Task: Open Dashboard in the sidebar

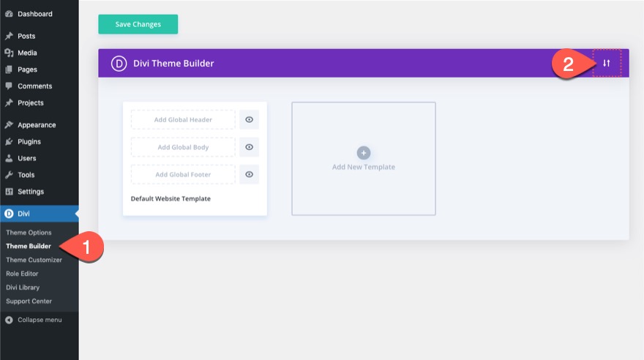Action: click(40, 14)
